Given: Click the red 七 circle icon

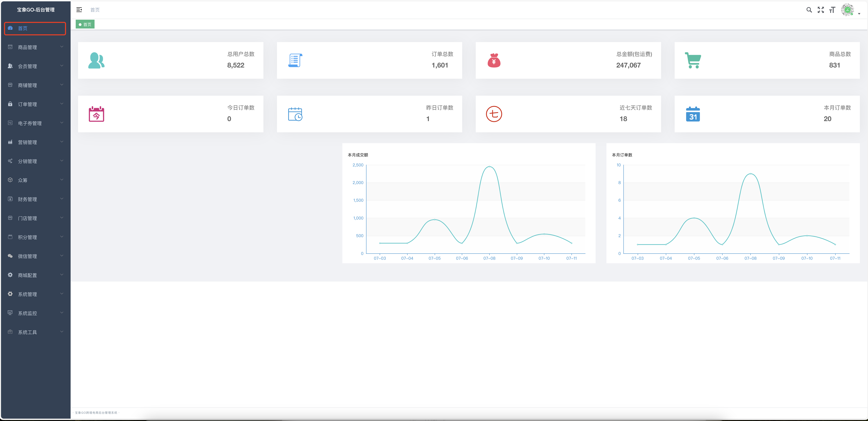Looking at the screenshot, I should (x=494, y=114).
